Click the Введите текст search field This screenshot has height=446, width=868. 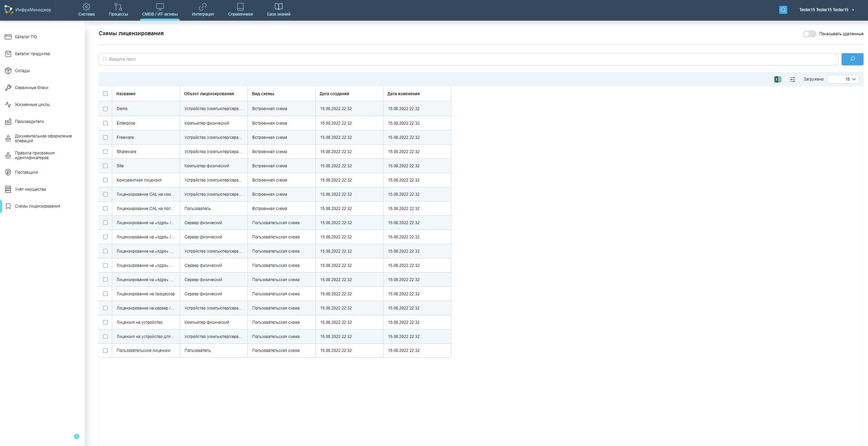click(468, 59)
